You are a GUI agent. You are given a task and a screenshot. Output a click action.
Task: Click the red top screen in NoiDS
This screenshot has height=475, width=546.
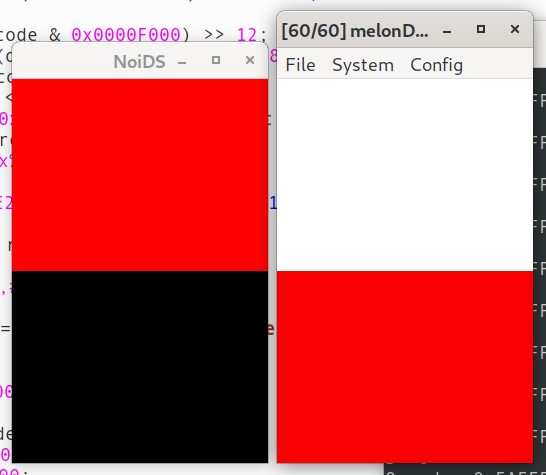click(140, 175)
